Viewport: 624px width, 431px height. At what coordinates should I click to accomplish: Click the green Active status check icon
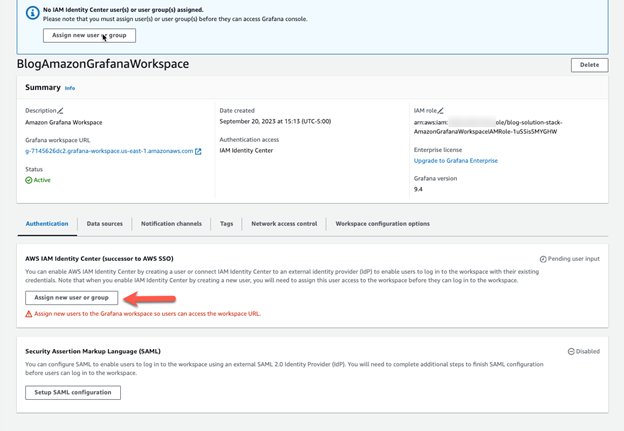(x=29, y=180)
